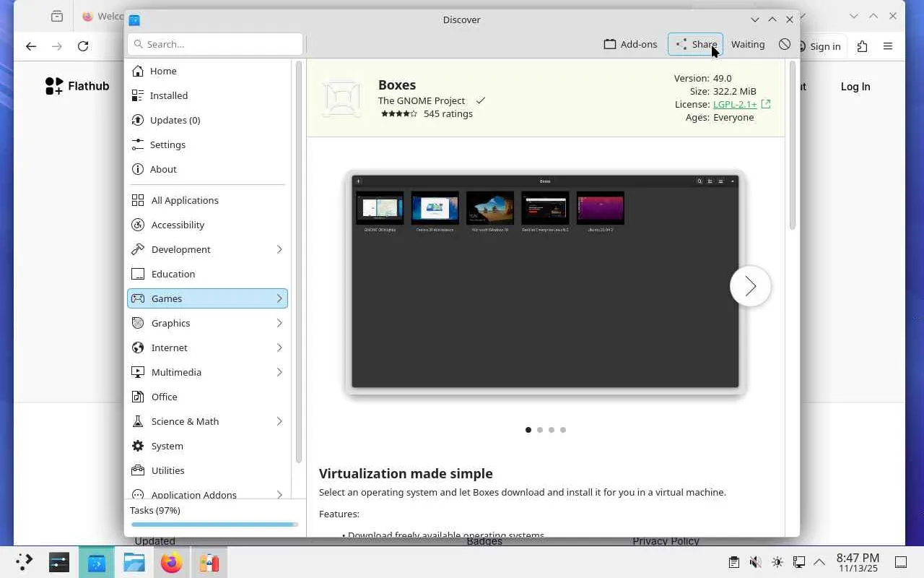Cancel the pending task with the circle-slash icon
The width and height of the screenshot is (924, 578).
785,44
